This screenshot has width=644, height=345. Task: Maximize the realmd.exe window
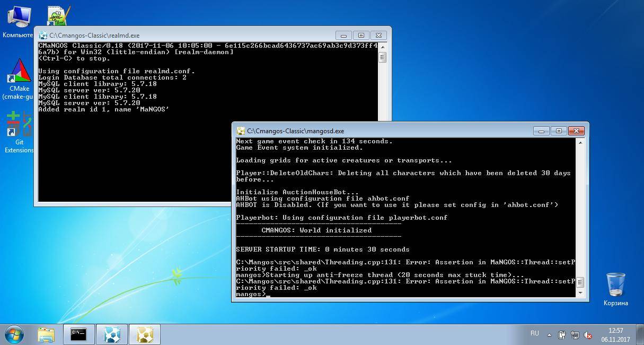tap(361, 36)
